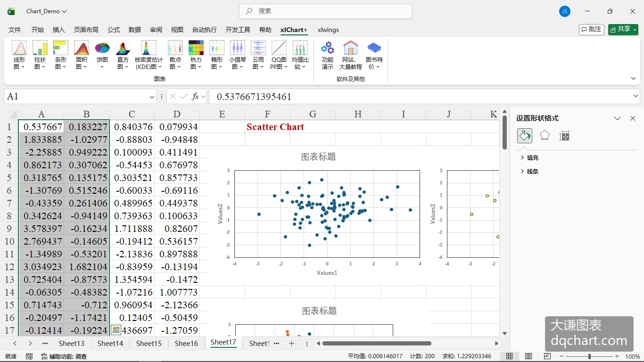The width and height of the screenshot is (644, 362).
Task: Select Normal view button in status bar
Action: click(x=509, y=356)
